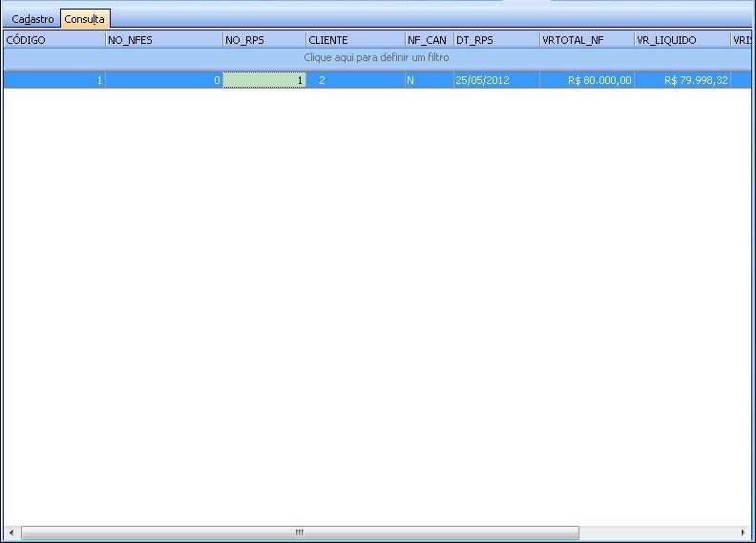Click the cell showing R$ 79.998,32
The width and height of the screenshot is (756, 543).
[682, 81]
